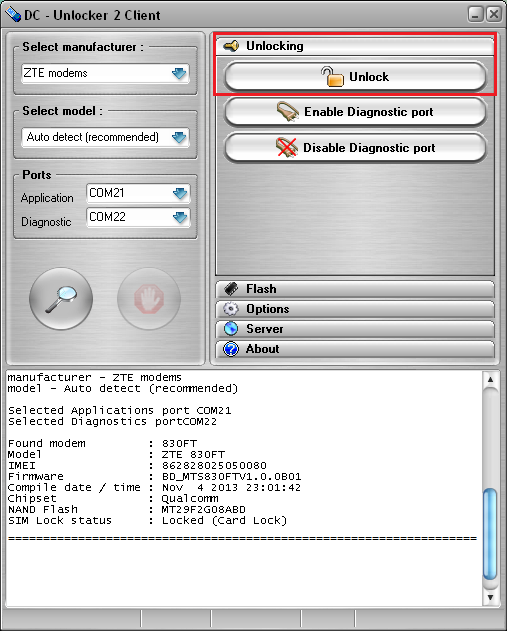Enable Diagnostic port button
Screen dimensions: 507x631
[x=355, y=112]
